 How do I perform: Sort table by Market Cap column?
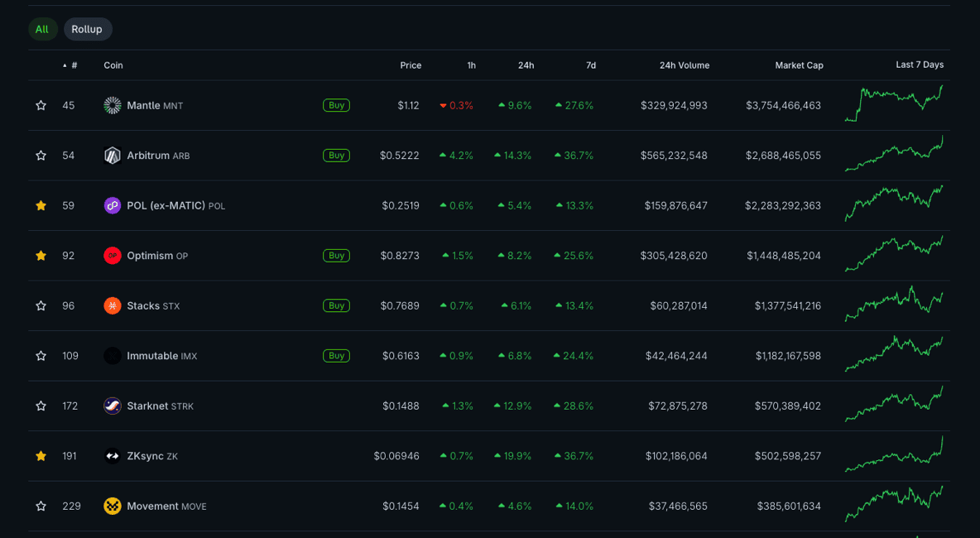click(799, 65)
